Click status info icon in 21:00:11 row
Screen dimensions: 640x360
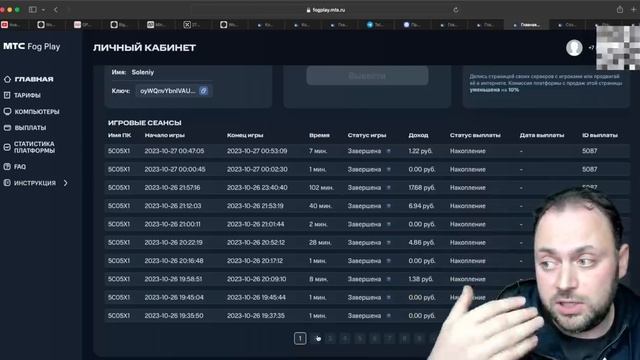[x=389, y=224]
